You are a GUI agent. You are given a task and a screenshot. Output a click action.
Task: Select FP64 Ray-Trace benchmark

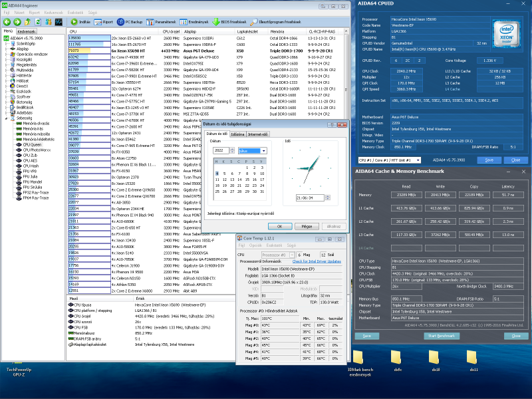(x=36, y=198)
